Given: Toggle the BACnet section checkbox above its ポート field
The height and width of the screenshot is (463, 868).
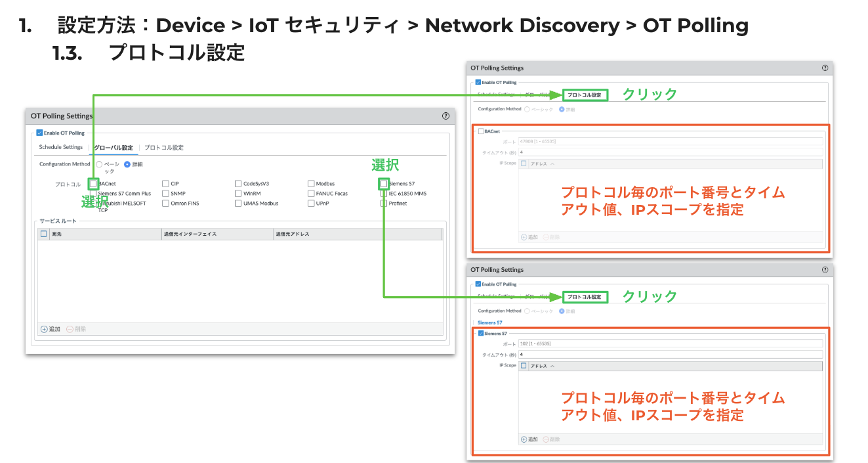Looking at the screenshot, I should tap(481, 131).
